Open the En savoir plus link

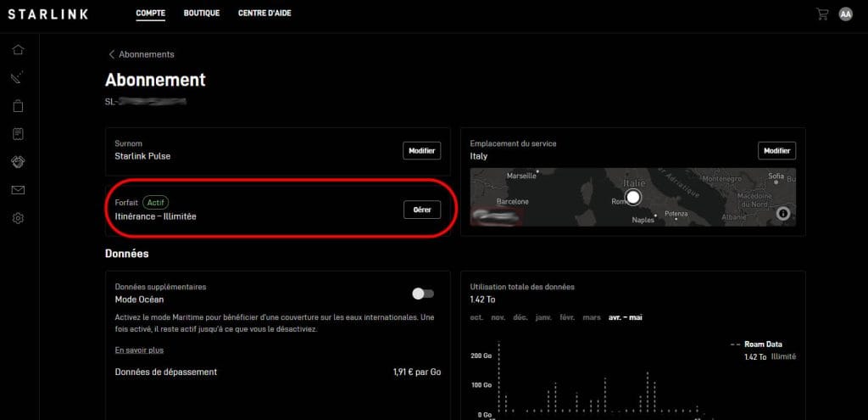(139, 350)
